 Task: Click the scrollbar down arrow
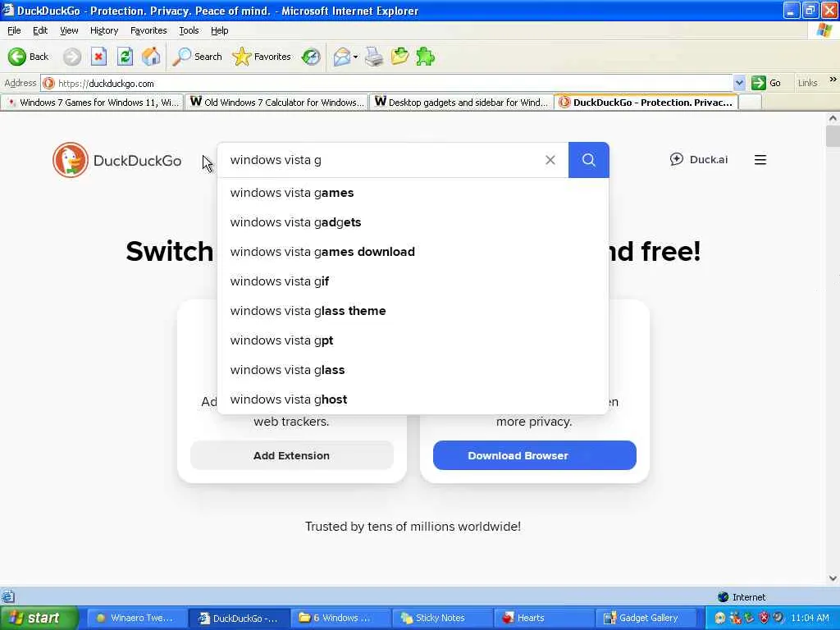pyautogui.click(x=833, y=578)
